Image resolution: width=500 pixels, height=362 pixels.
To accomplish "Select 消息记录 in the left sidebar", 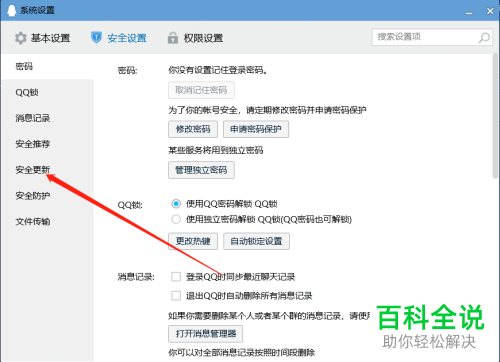I will click(x=47, y=118).
